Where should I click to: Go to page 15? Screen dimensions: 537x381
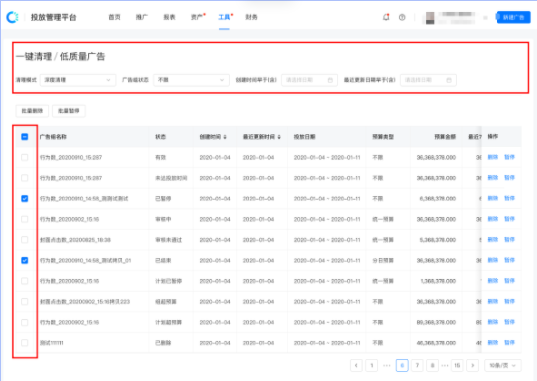tap(457, 366)
